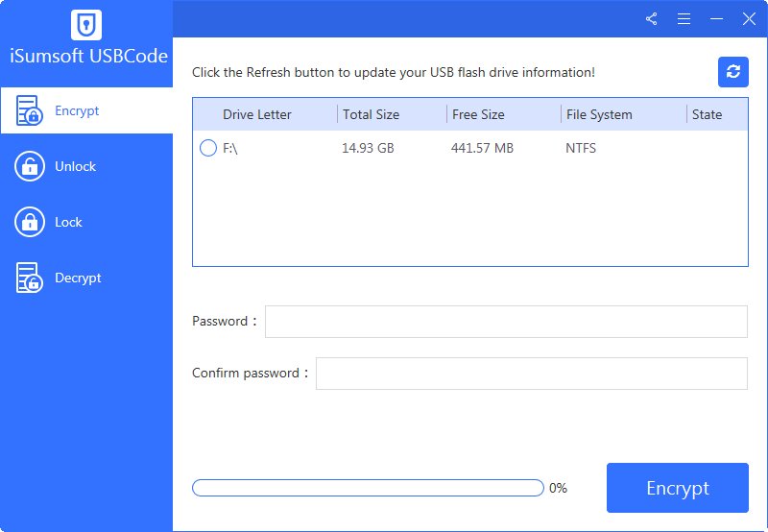
Task: Switch to the Unlock tab
Action: point(75,167)
